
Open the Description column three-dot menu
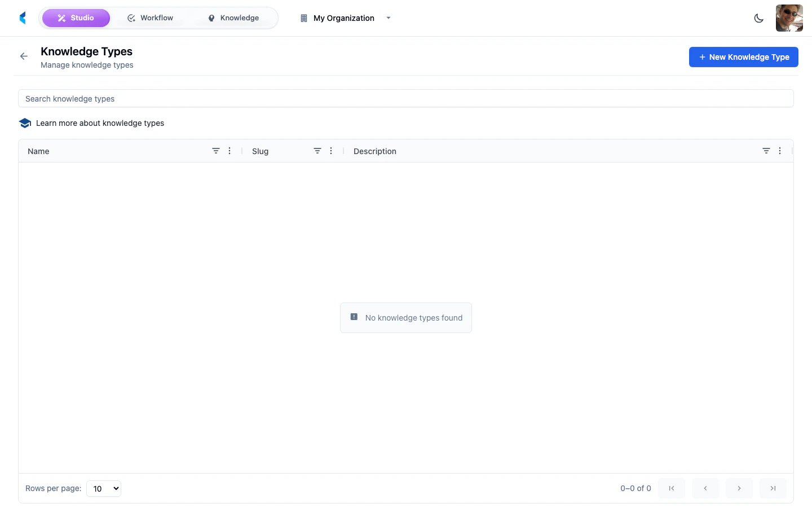780,151
